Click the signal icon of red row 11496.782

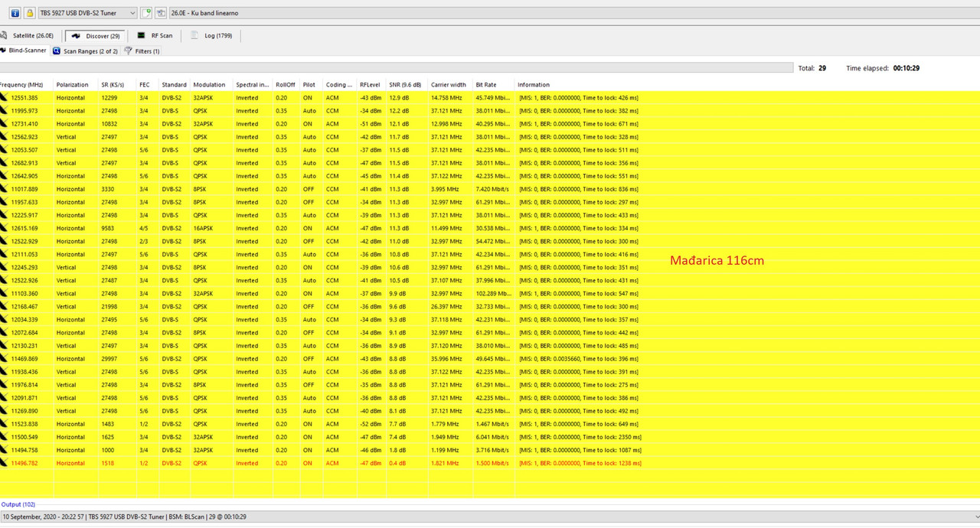click(x=4, y=463)
